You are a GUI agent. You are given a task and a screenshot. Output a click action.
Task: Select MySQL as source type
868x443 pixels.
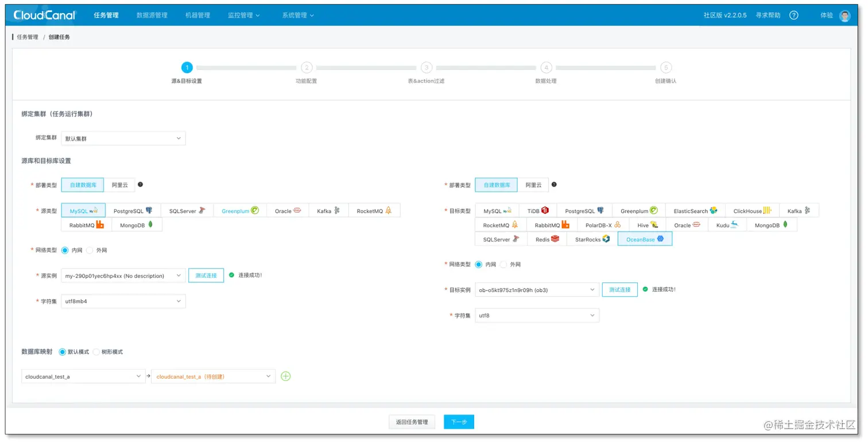[x=83, y=211]
